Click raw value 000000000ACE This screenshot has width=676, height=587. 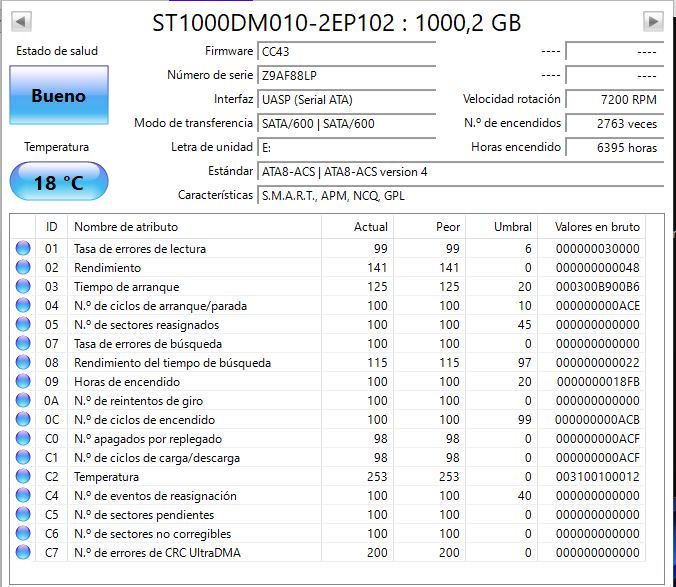click(x=598, y=306)
